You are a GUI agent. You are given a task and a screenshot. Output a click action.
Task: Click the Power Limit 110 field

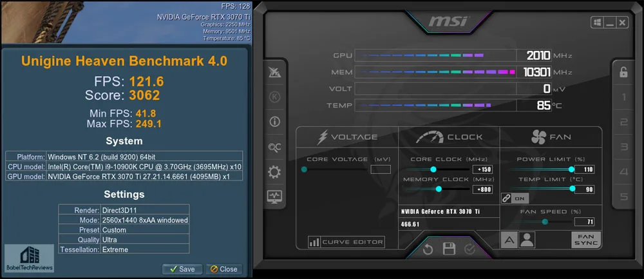(x=584, y=169)
